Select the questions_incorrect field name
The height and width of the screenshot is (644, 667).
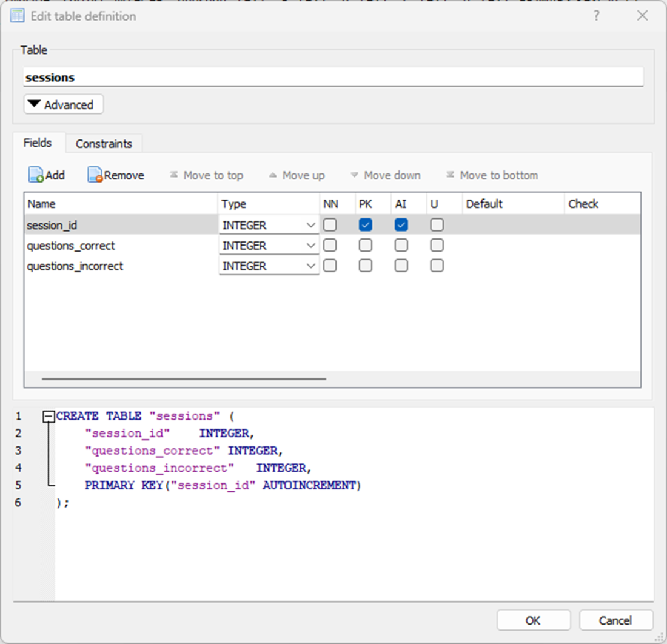75,266
